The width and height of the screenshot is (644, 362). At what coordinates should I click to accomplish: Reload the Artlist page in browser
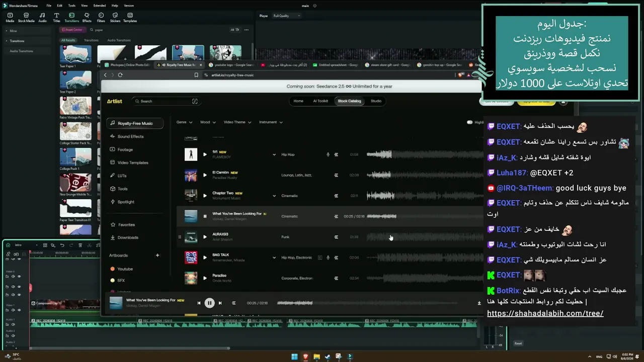tap(120, 75)
